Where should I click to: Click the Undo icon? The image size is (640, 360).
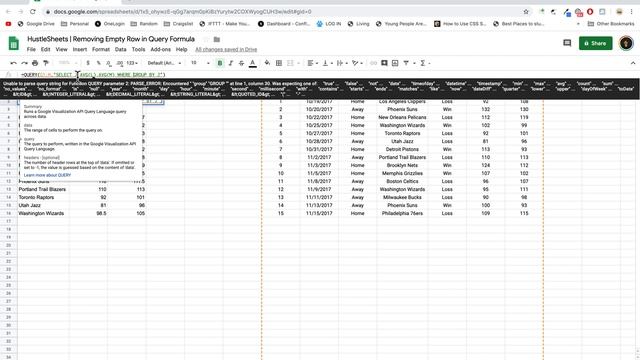click(13, 63)
